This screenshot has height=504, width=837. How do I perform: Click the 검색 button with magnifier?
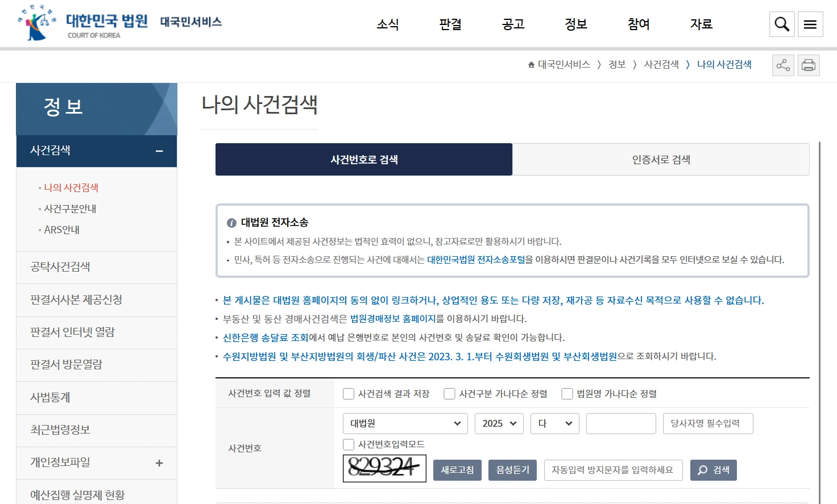pos(713,470)
